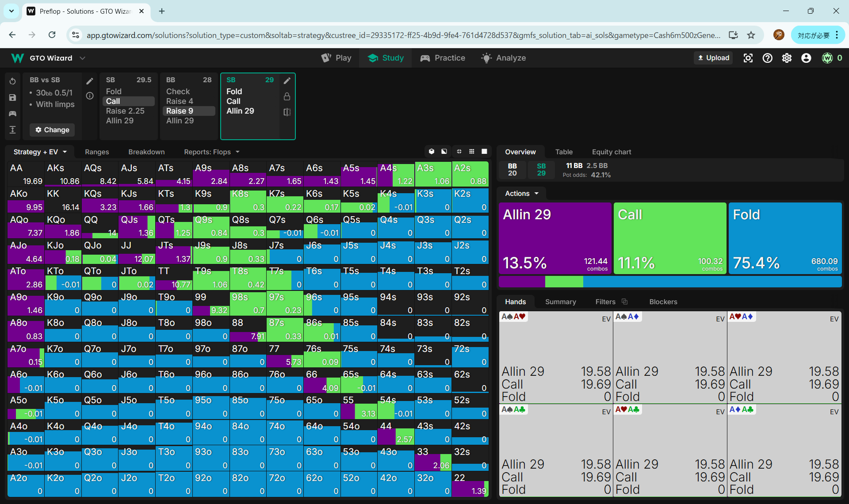849x504 pixels.
Task: Open the Actions dropdown
Action: pos(522,193)
